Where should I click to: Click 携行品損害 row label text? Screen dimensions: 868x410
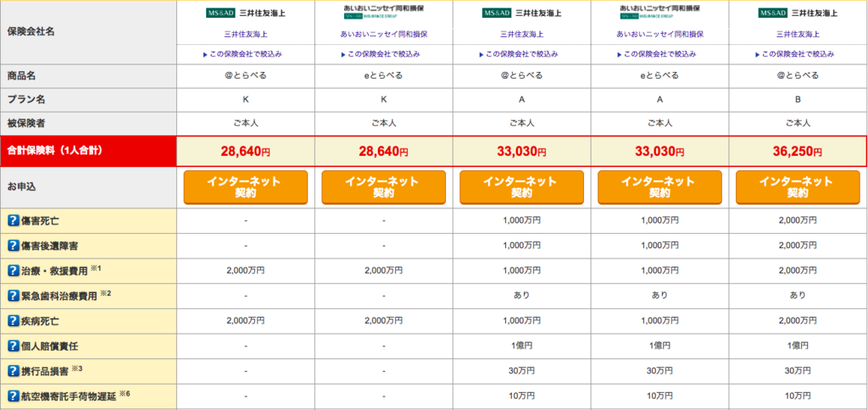(x=46, y=371)
